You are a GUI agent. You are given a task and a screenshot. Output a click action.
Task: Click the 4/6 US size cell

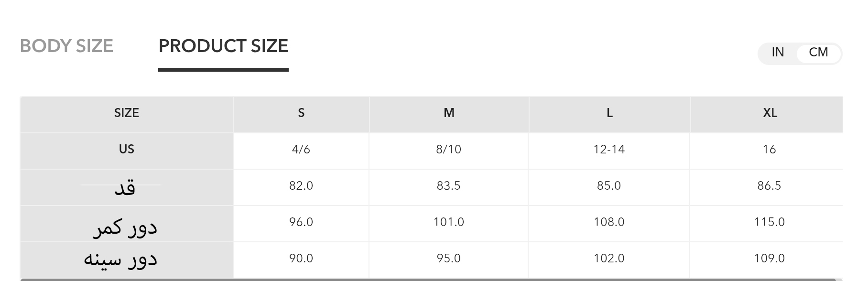click(301, 150)
